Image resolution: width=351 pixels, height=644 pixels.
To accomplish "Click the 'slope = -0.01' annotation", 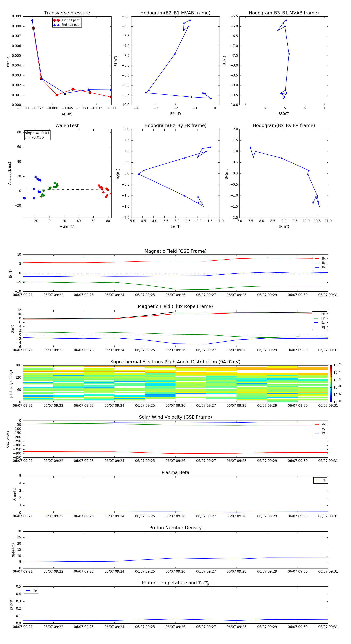I will click(37, 133).
